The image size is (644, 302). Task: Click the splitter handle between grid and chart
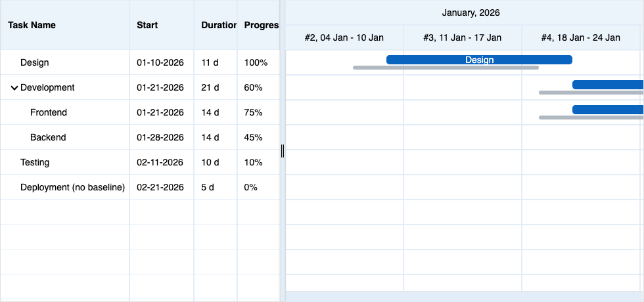tap(283, 151)
